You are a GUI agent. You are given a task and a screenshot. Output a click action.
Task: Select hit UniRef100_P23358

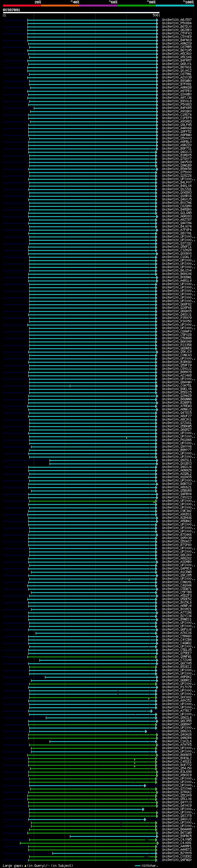click(x=176, y=345)
